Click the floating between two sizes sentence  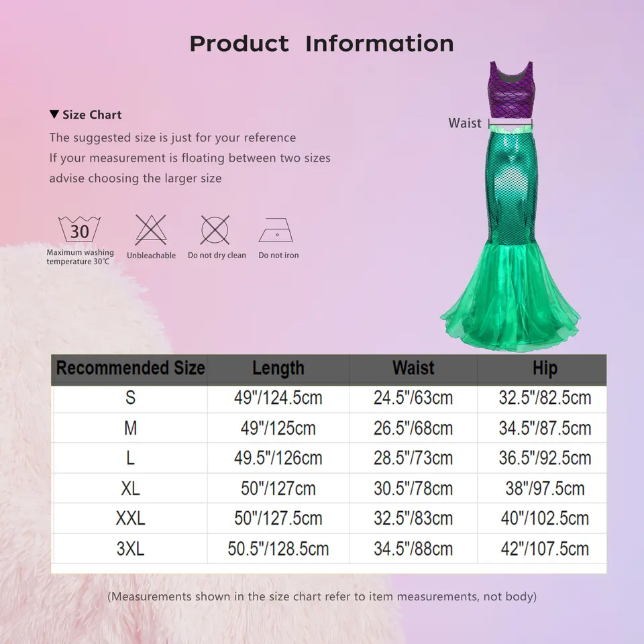click(x=190, y=158)
